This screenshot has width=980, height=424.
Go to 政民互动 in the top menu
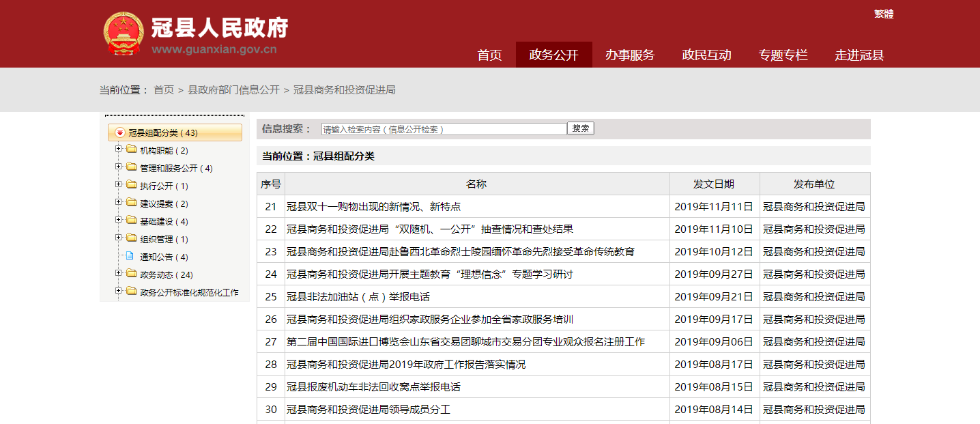point(706,55)
